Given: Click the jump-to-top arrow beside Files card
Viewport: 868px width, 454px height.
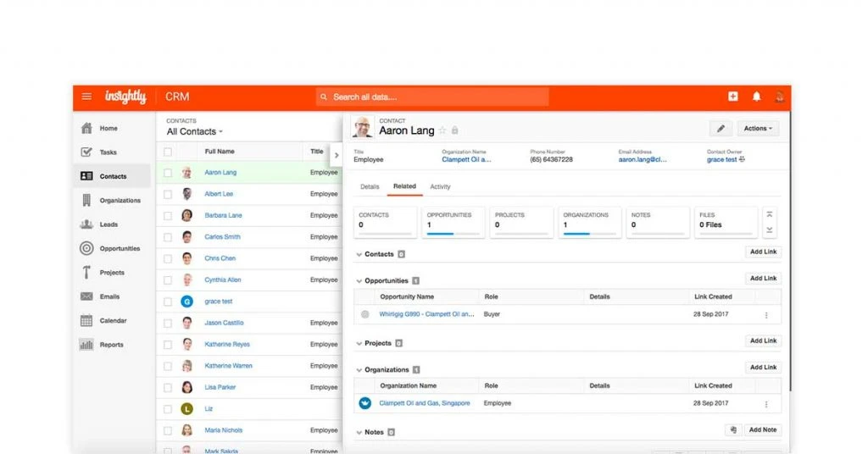Looking at the screenshot, I should 770,214.
